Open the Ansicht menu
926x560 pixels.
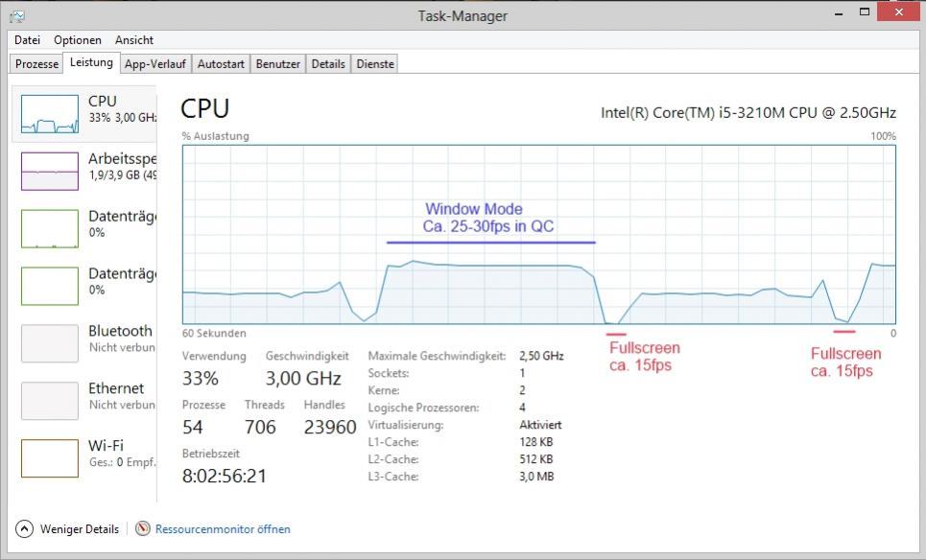point(134,40)
